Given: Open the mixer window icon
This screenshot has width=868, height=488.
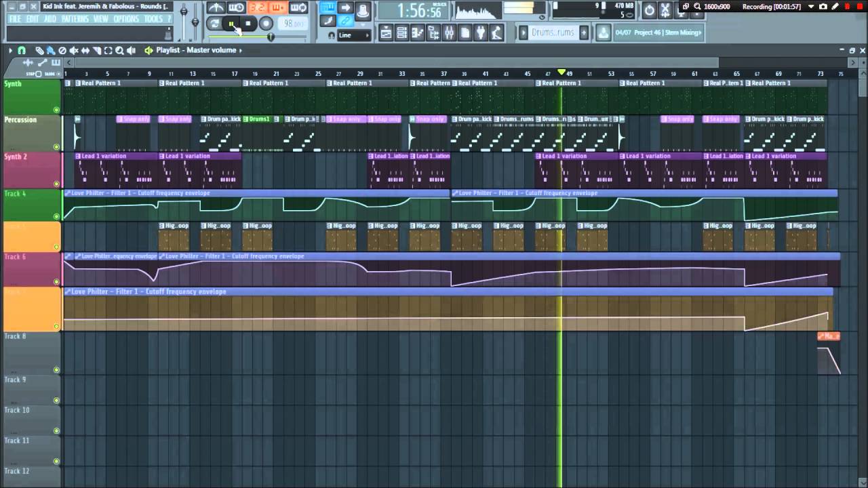Looking at the screenshot, I should coord(449,33).
